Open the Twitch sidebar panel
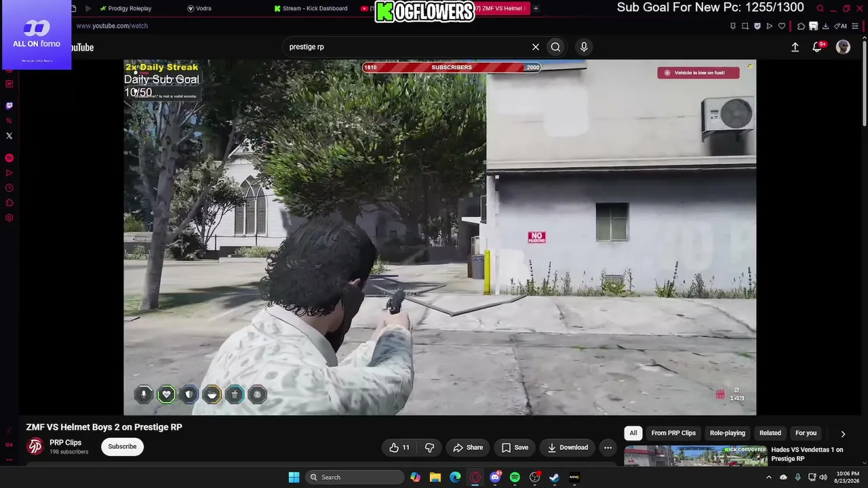Image resolution: width=868 pixels, height=488 pixels. click(x=9, y=106)
